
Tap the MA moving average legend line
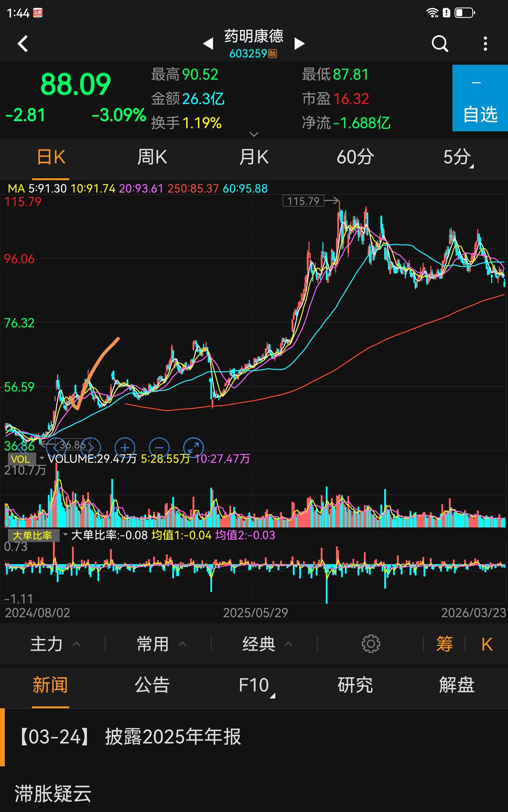coord(138,188)
